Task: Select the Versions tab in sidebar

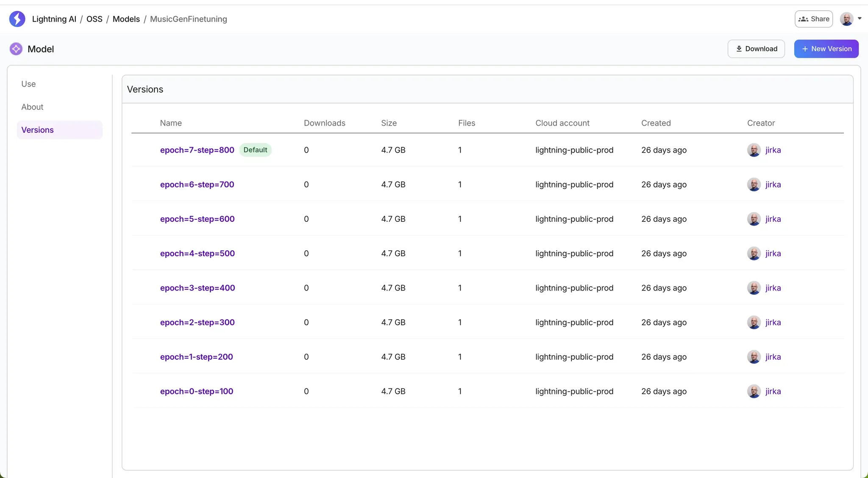Action: 60,130
